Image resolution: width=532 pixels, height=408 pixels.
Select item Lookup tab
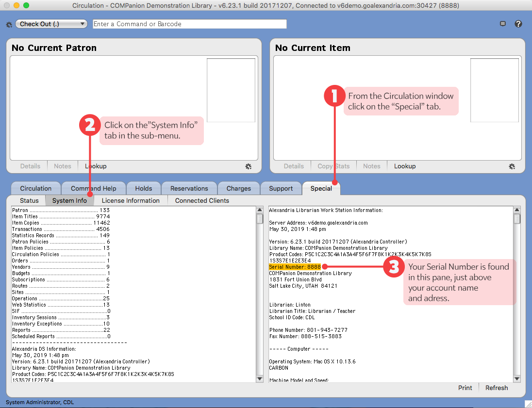click(x=405, y=166)
